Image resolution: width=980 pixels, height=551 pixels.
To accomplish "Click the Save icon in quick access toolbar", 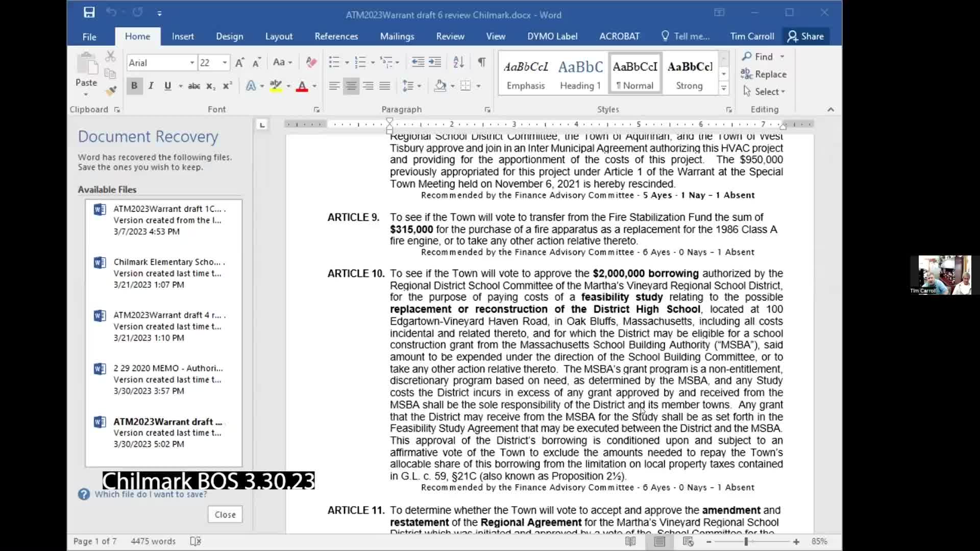I will [89, 13].
